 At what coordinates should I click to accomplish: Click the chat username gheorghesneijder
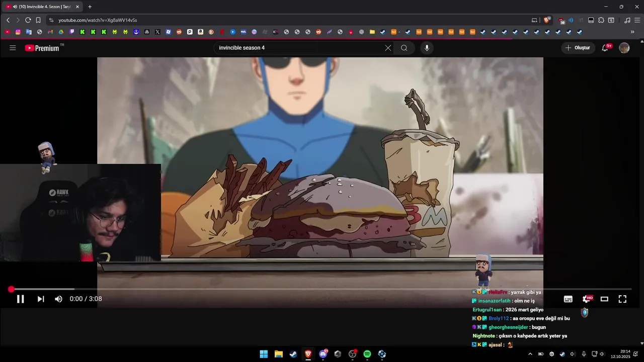[508, 327]
